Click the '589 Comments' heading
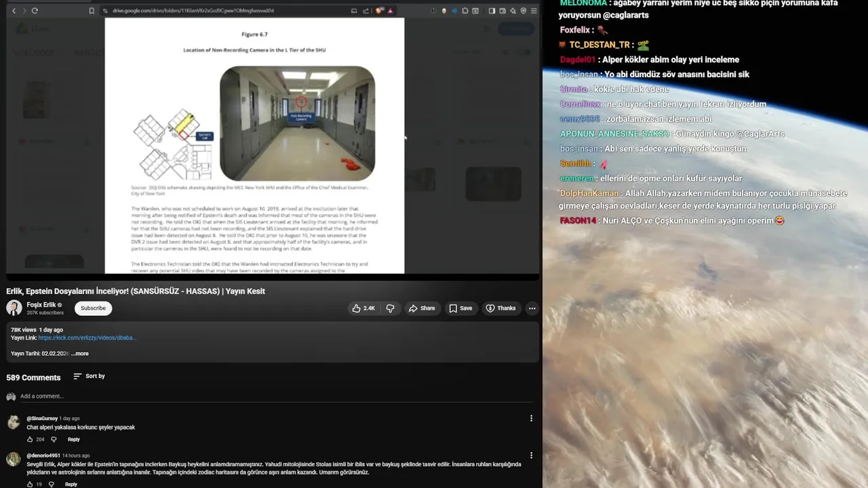The width and height of the screenshot is (868, 488). (33, 378)
